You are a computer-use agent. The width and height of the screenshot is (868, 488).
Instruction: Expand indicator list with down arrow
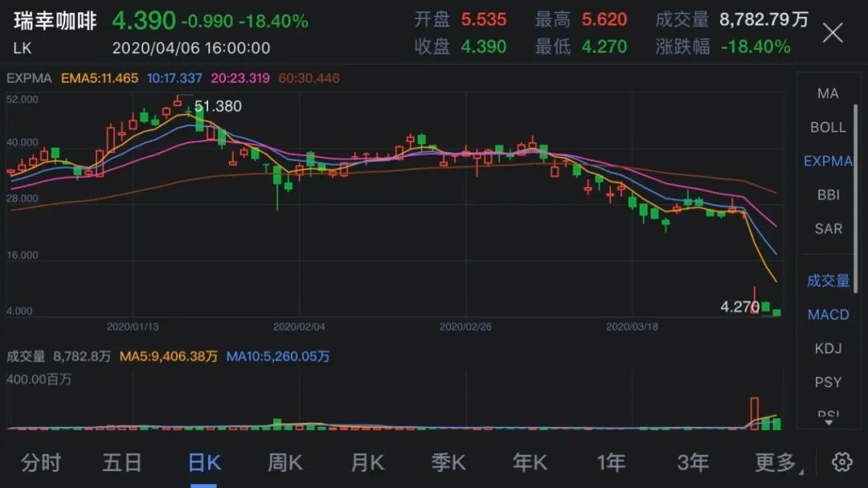tap(828, 423)
